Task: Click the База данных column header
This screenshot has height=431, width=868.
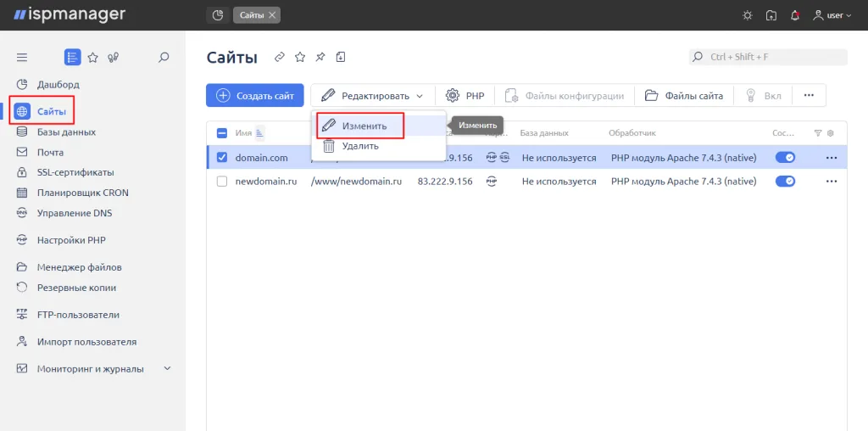Action: 544,133
